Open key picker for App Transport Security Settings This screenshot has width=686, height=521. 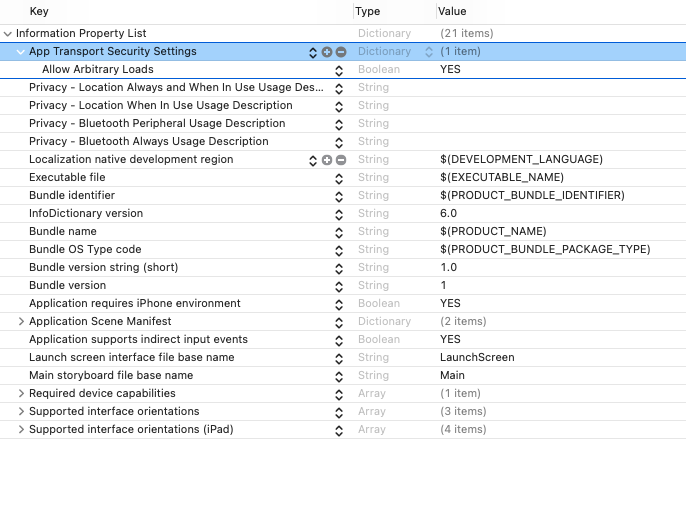(312, 52)
